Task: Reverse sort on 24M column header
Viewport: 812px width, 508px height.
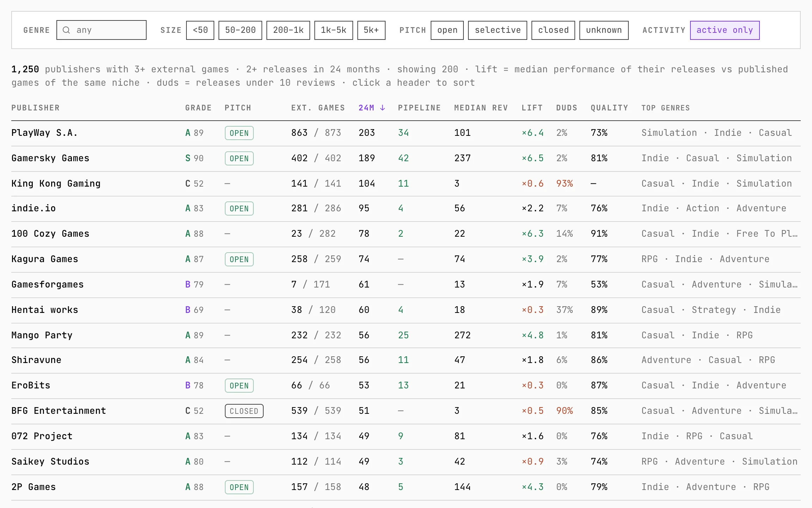Action: 372,108
